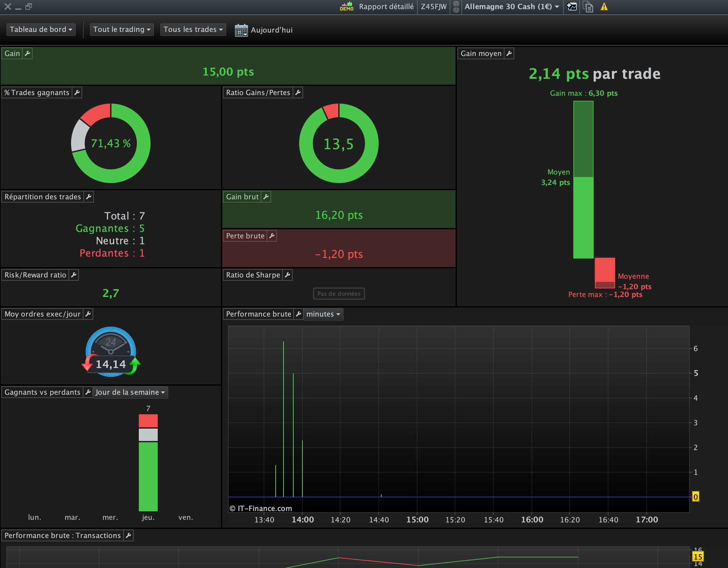
Task: Click the Rapport détaillé title label
Action: [386, 7]
